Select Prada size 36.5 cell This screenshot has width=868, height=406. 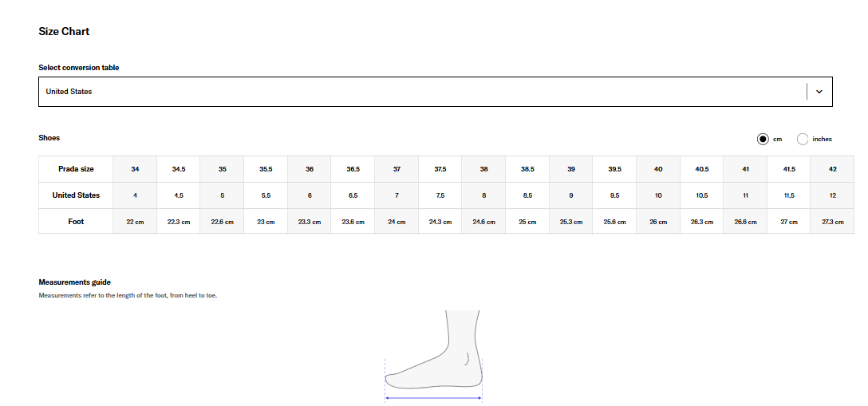point(353,169)
